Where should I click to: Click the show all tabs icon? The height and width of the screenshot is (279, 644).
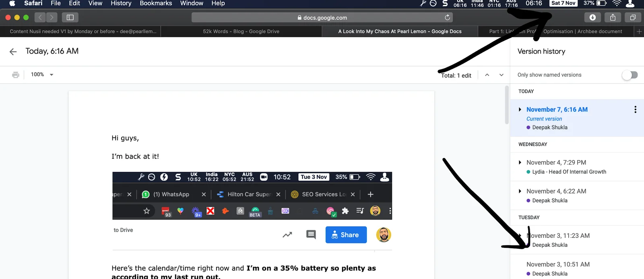click(633, 17)
